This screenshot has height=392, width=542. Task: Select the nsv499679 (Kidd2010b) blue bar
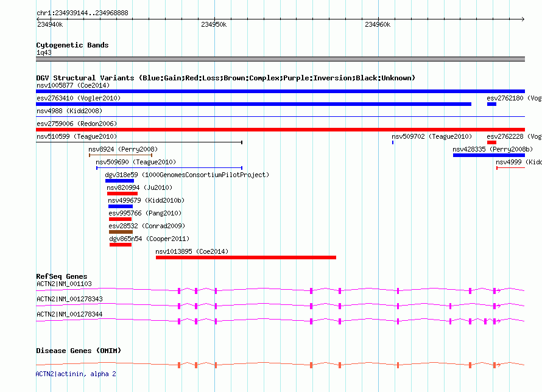[x=121, y=206]
